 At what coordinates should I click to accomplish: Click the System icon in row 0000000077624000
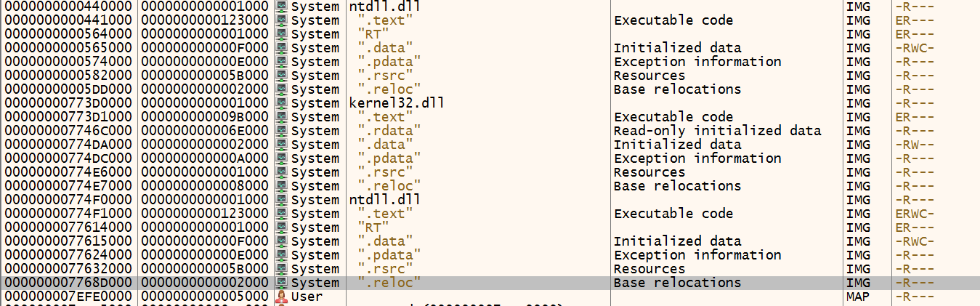coord(282,255)
